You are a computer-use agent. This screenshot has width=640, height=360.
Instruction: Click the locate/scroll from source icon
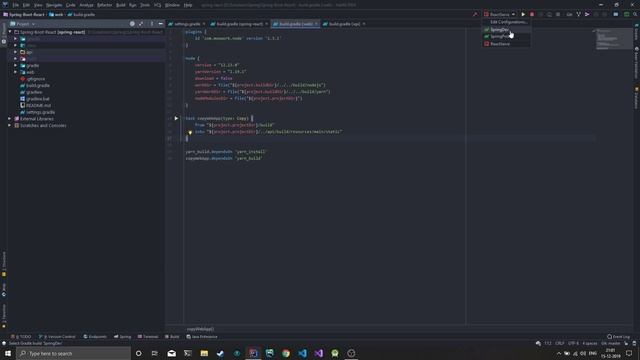pyautogui.click(x=132, y=24)
